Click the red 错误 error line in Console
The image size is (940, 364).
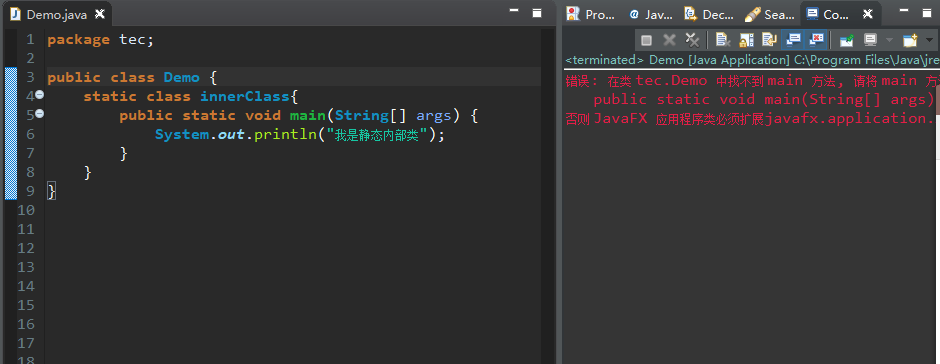pos(752,80)
